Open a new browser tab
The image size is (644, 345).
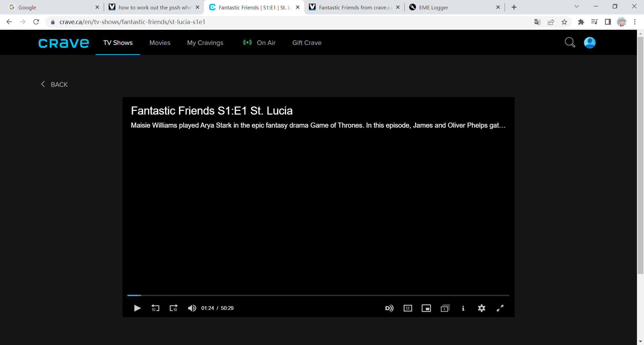point(514,7)
